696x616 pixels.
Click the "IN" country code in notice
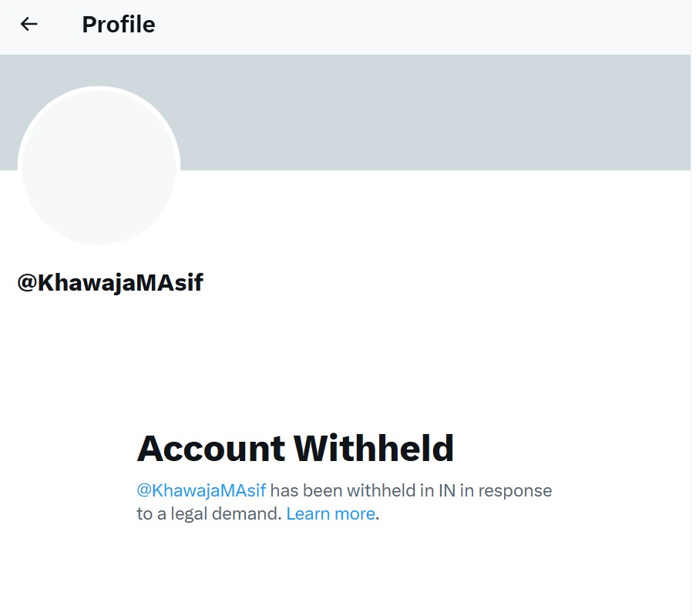447,490
